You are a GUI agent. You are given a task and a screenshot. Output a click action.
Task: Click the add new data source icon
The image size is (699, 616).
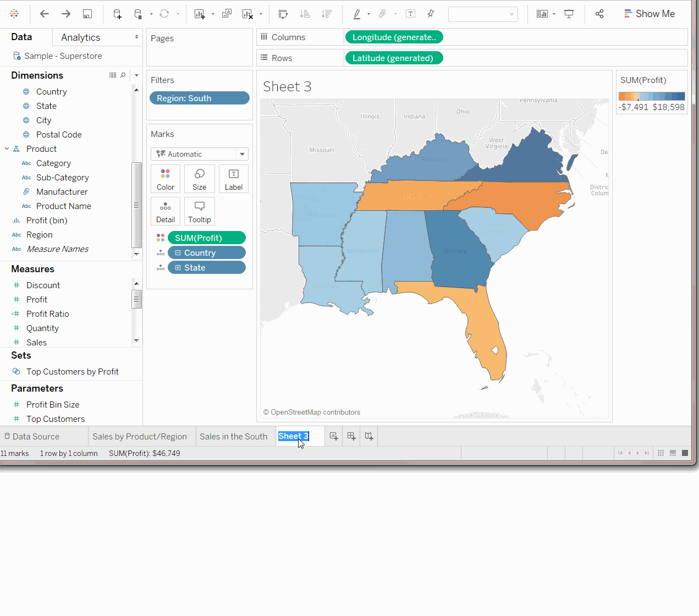(x=117, y=14)
